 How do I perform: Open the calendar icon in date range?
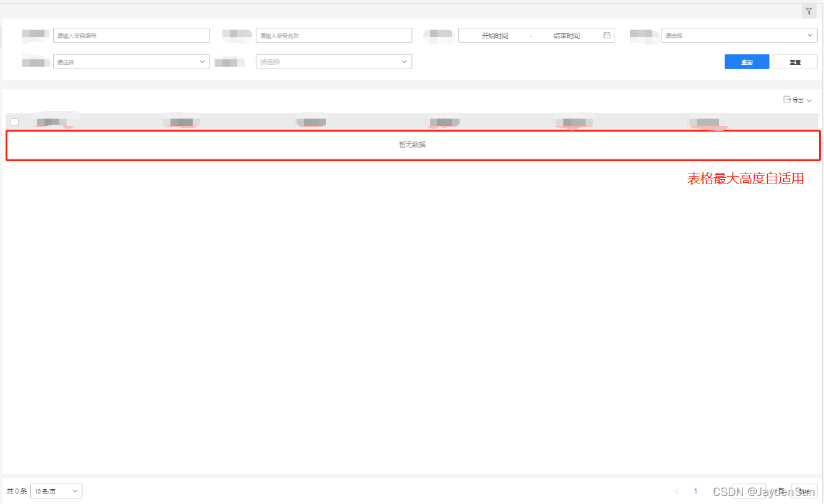607,35
